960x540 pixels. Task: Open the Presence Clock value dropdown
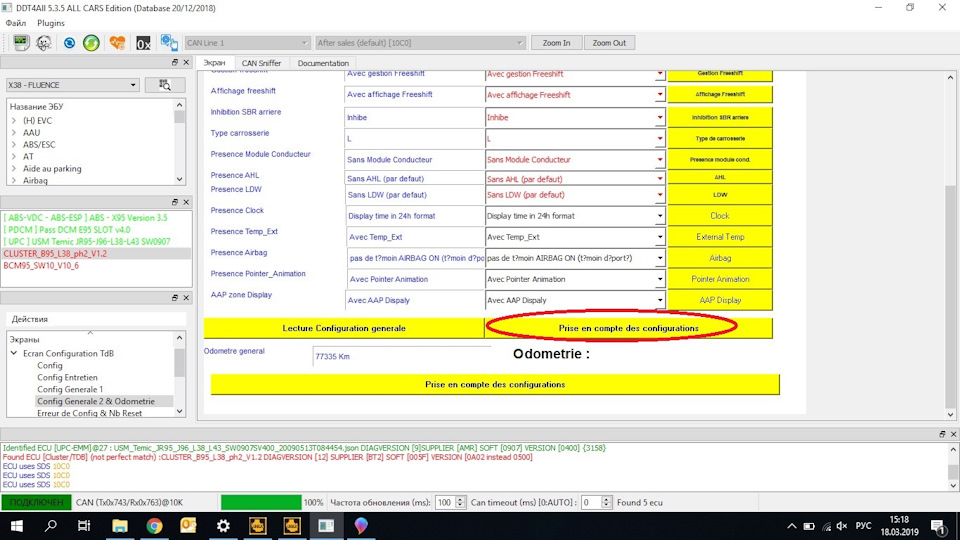(x=660, y=216)
